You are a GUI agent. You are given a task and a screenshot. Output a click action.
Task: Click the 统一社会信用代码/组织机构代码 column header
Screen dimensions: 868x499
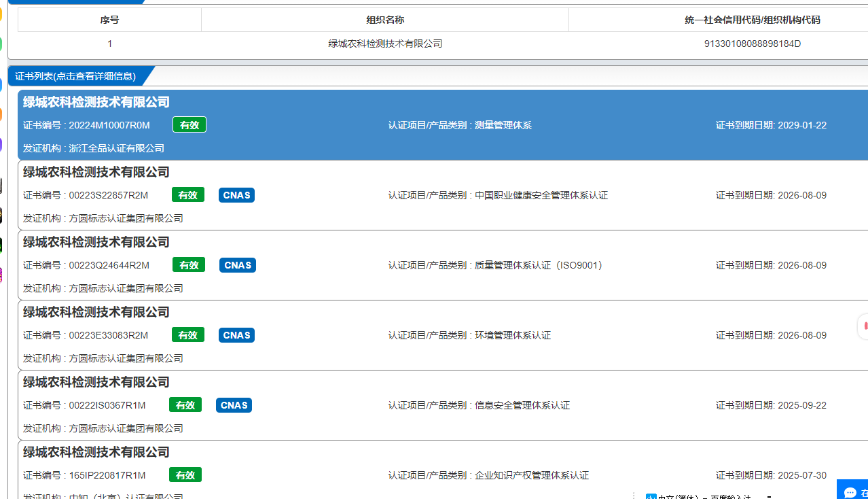tap(753, 20)
